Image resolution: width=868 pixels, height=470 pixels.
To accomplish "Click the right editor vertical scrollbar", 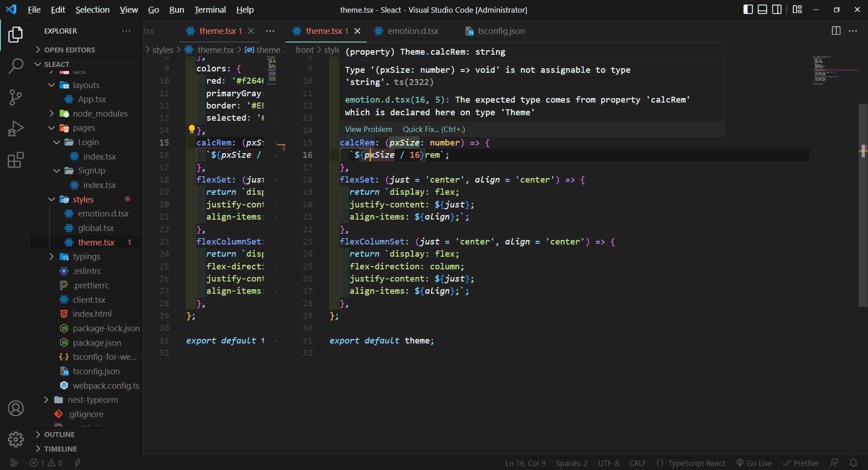I will pos(863,206).
